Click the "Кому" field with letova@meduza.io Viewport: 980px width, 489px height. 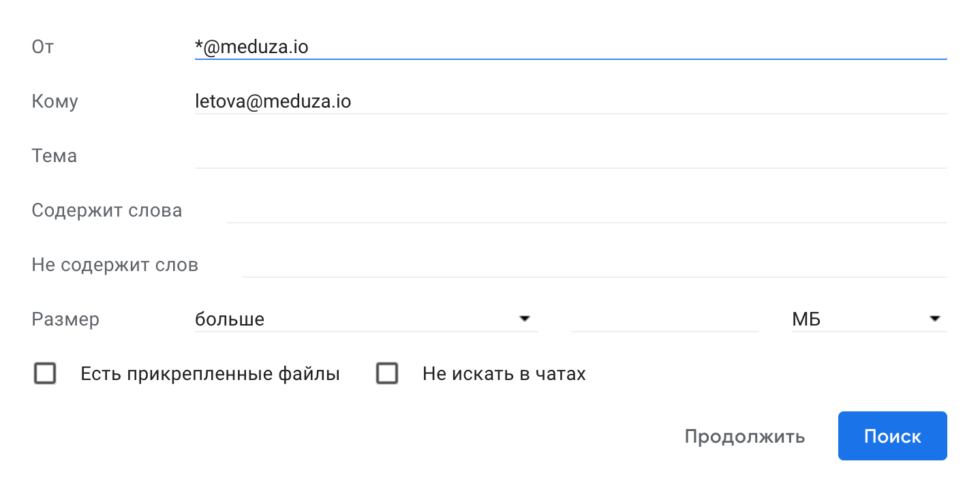570,101
